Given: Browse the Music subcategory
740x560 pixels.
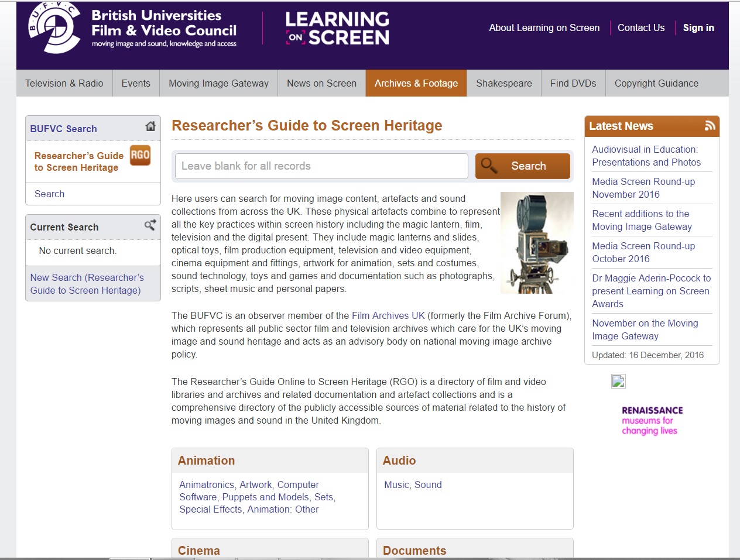Looking at the screenshot, I should click(396, 485).
